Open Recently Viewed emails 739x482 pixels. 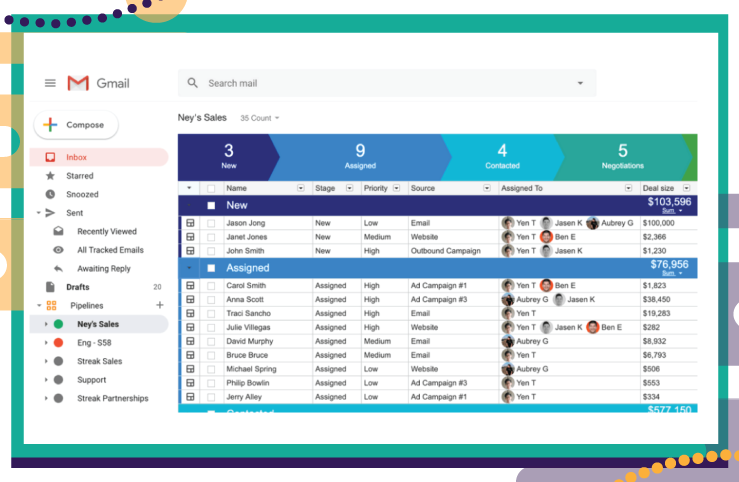click(x=107, y=231)
